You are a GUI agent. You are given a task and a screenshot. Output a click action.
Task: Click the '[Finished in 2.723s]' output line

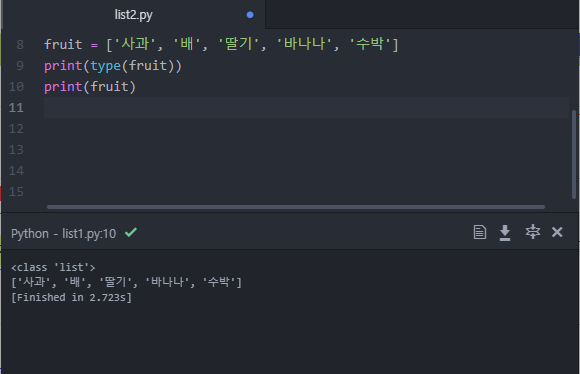click(x=71, y=298)
